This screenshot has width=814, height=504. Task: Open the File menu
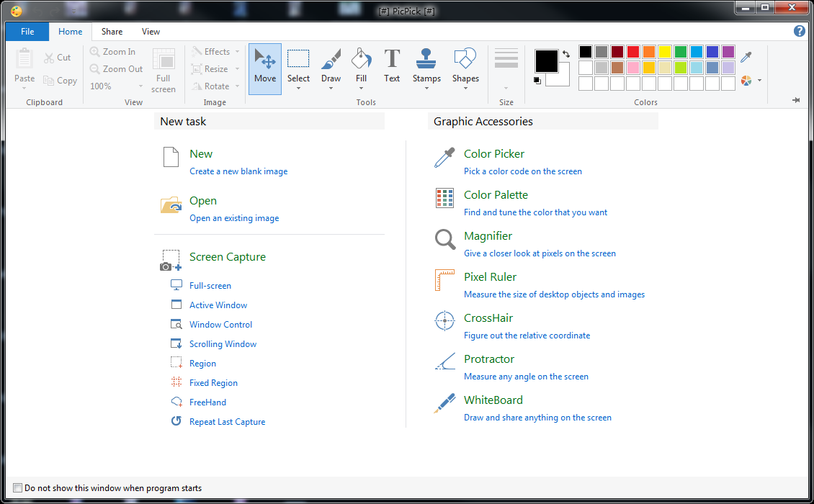pos(27,32)
